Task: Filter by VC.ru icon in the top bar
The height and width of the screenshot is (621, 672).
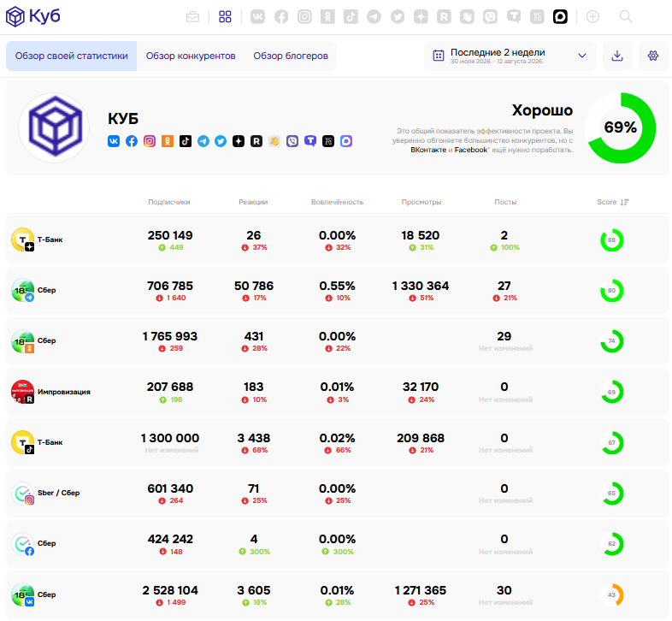Action: [537, 17]
